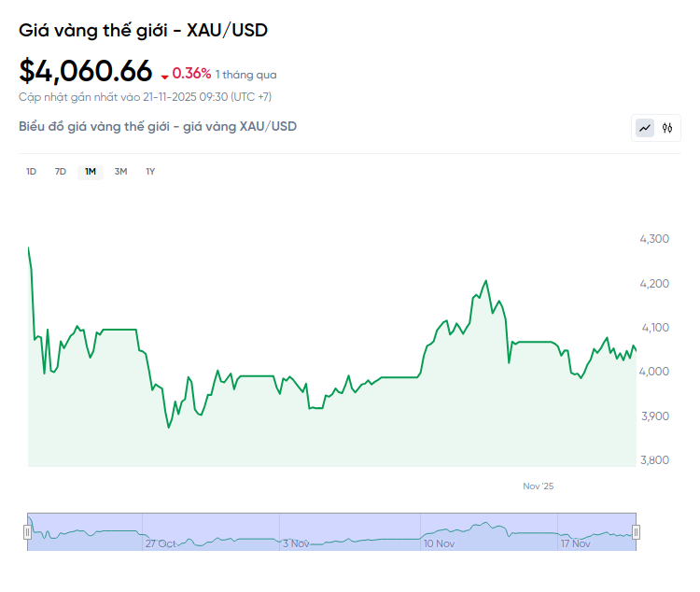Click the 0.36% change percentage
700x592 pixels.
[x=191, y=74]
